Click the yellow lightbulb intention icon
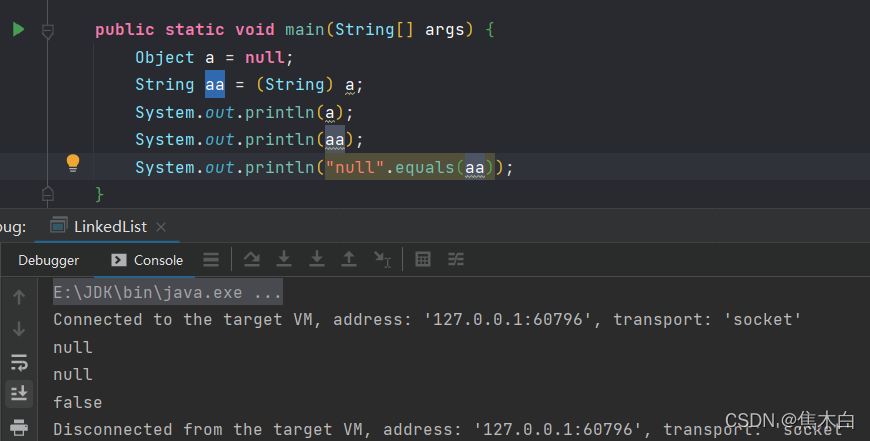870x441 pixels. pyautogui.click(x=72, y=162)
